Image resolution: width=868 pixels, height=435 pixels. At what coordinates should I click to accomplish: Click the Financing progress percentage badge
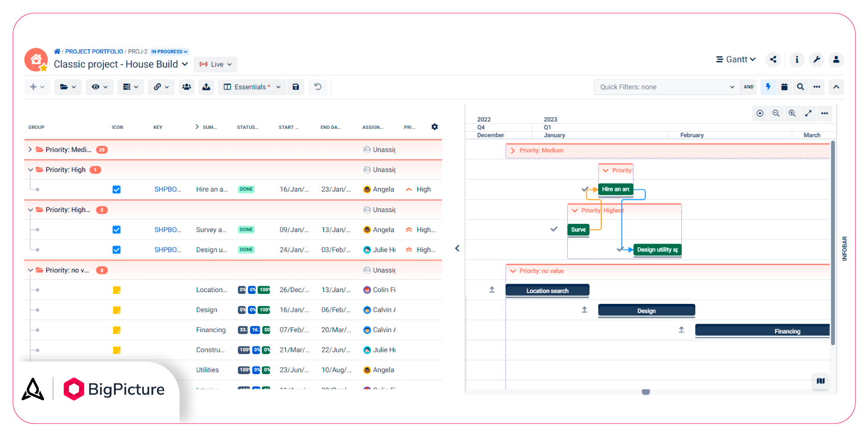tap(243, 330)
